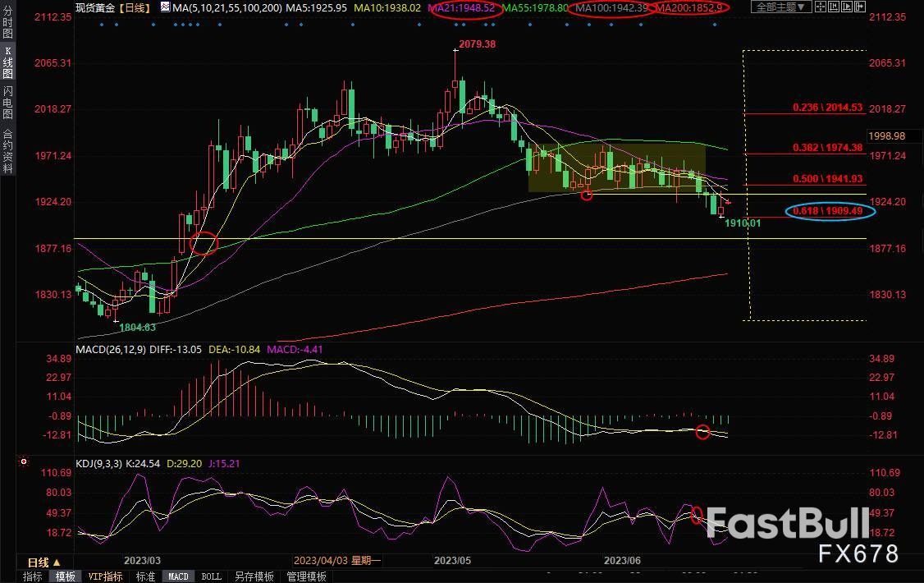924x583 pixels.
Task: Click the 现货黄金【日线】 title
Action: coord(113,7)
